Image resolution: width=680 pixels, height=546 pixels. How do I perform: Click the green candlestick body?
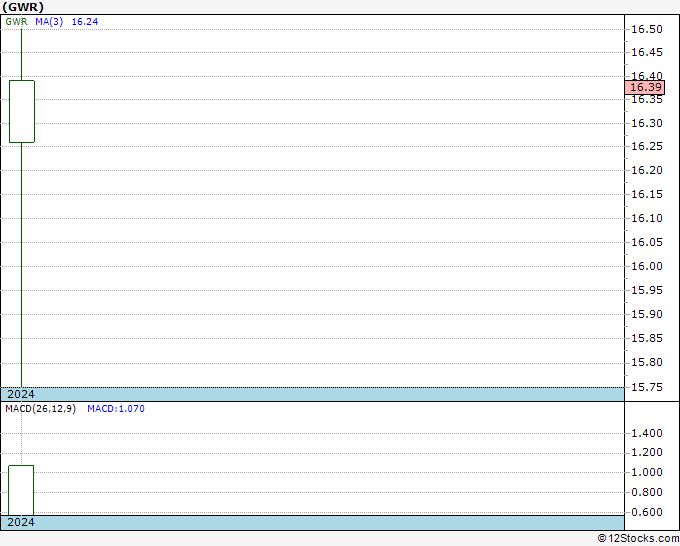(22, 111)
